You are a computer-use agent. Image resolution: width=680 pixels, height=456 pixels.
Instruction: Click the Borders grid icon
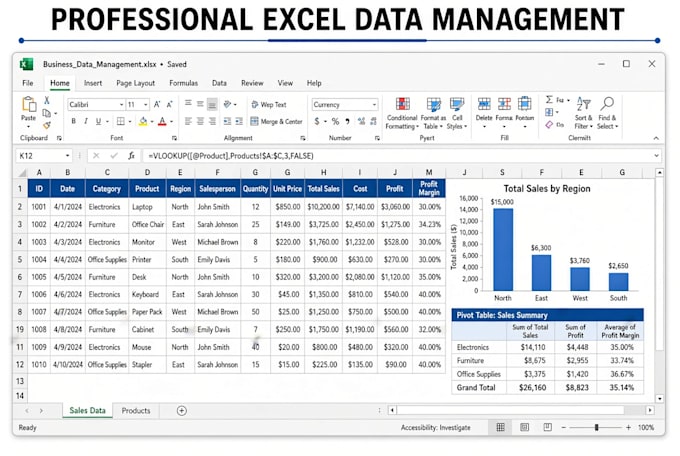click(121, 121)
